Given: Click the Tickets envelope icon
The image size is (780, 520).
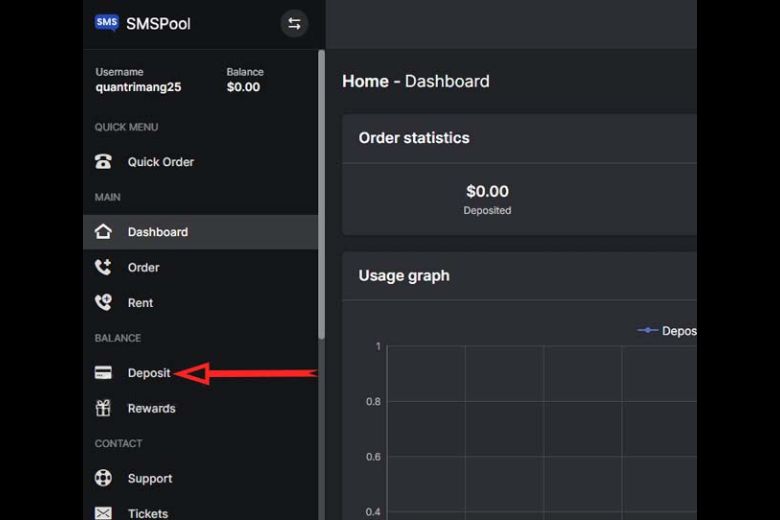Looking at the screenshot, I should (x=103, y=513).
